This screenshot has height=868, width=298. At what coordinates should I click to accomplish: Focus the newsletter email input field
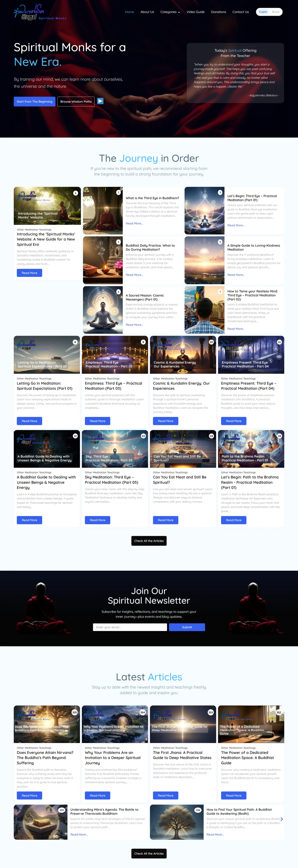tap(130, 627)
